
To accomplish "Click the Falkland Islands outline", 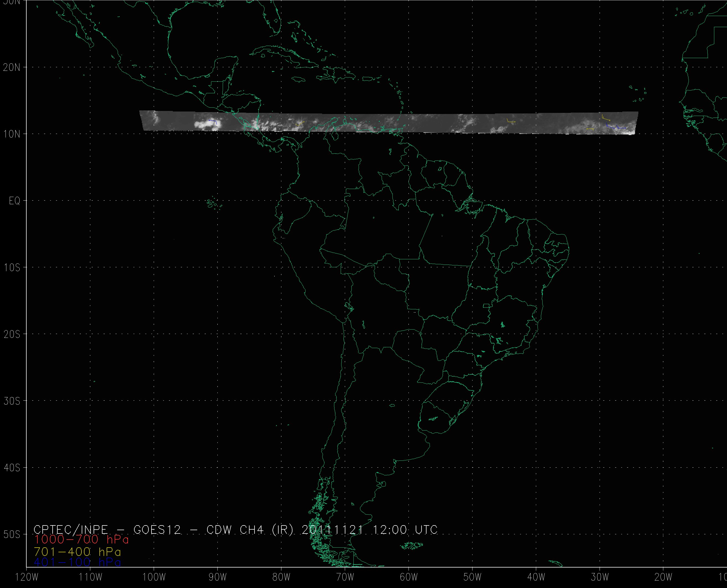I will point(412,545).
